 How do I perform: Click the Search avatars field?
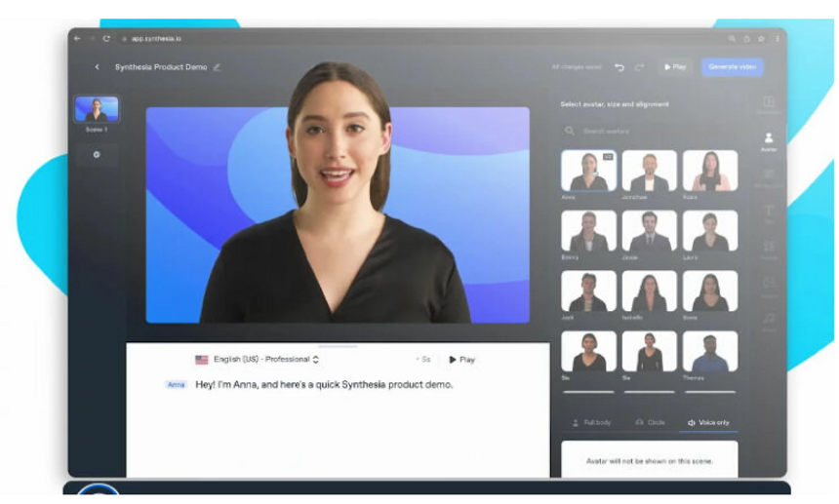coord(649,131)
